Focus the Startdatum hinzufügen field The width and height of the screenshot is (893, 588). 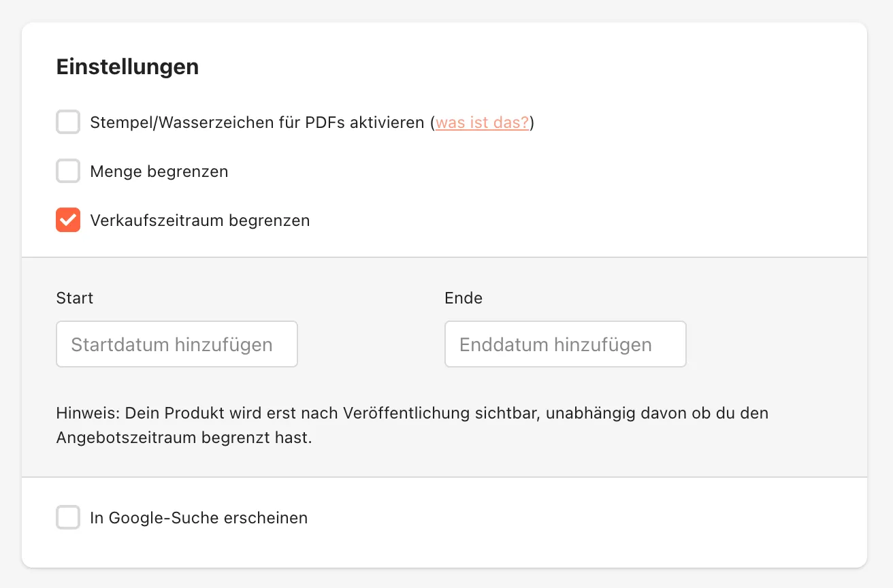pyautogui.click(x=177, y=344)
